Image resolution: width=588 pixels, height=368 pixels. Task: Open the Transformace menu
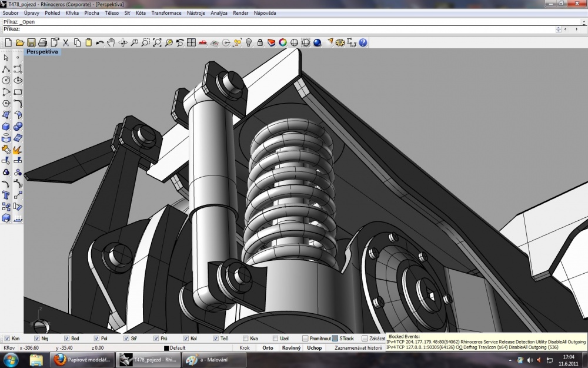(x=166, y=13)
